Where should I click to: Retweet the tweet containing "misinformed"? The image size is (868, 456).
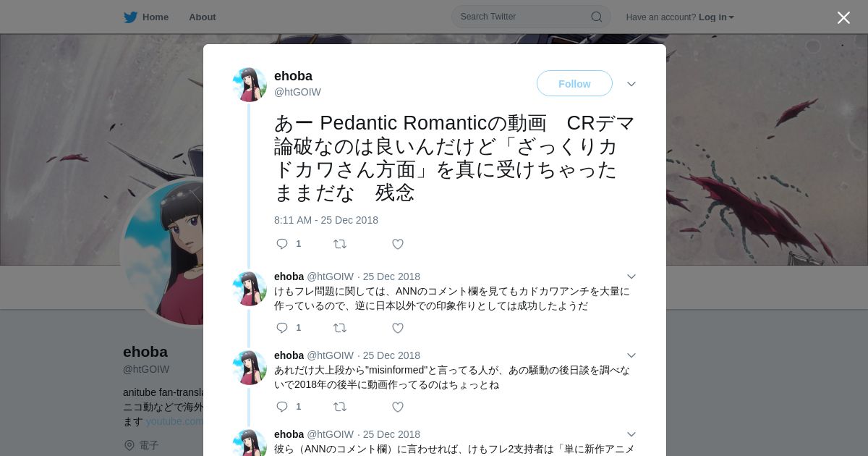(340, 407)
